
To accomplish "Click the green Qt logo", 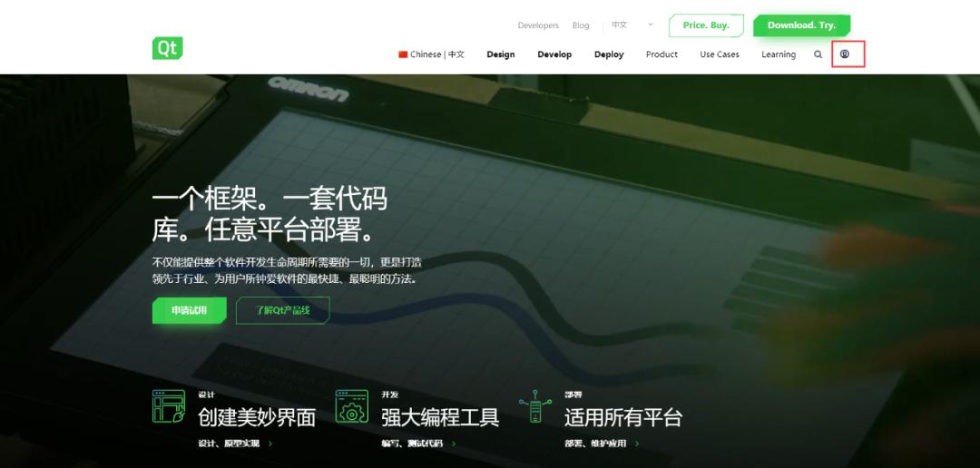I will click(x=168, y=48).
